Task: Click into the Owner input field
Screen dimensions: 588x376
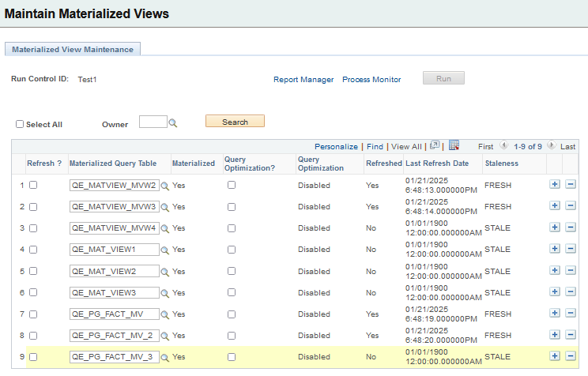Action: [153, 122]
